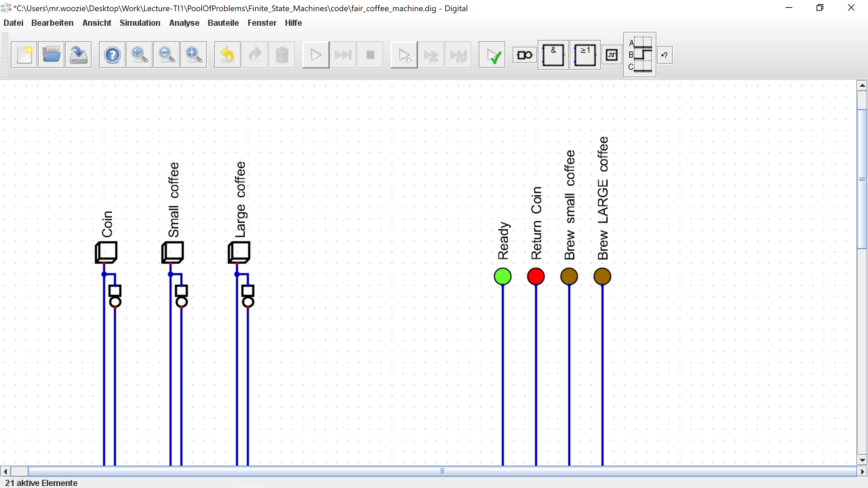Select the Large coffee input button component
Viewport: 868px width, 488px height.
[x=239, y=252]
